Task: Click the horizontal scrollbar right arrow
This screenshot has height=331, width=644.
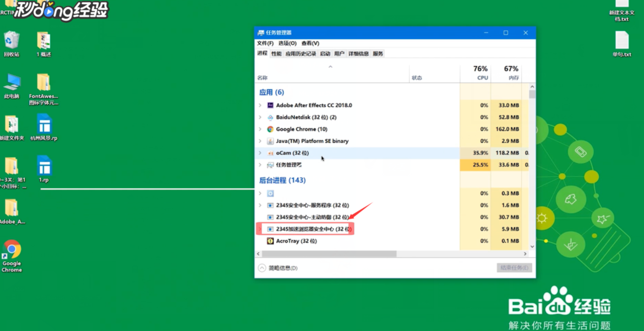Action: click(x=525, y=254)
